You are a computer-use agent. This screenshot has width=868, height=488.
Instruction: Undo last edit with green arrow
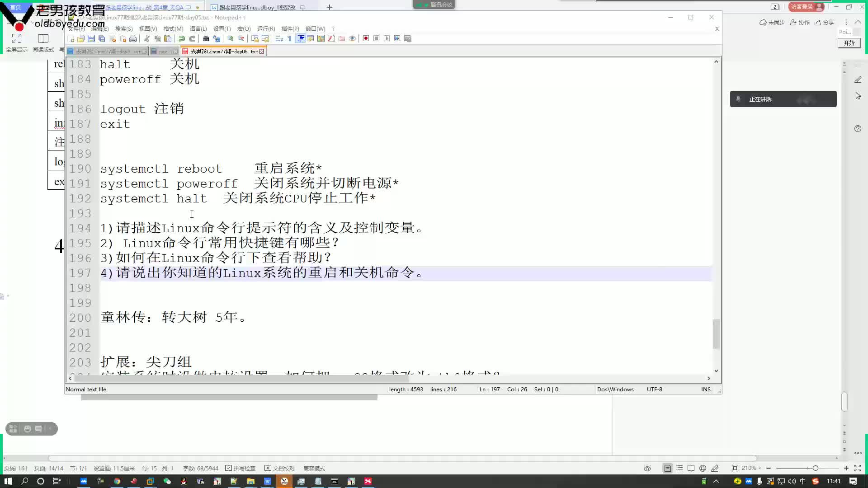[x=181, y=38]
